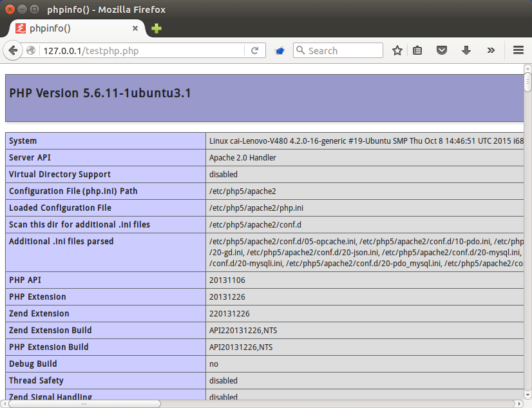This screenshot has width=532, height=408.
Task: Click the Thread Safety label
Action: click(x=36, y=380)
